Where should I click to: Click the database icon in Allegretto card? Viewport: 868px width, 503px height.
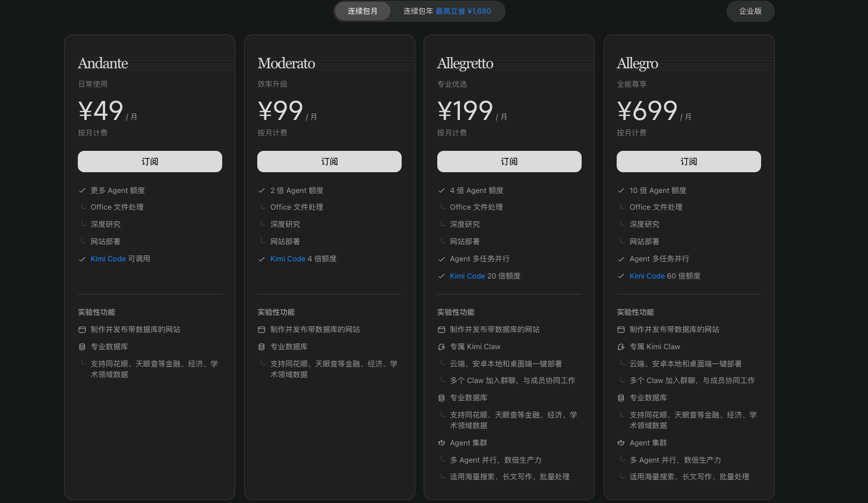click(x=441, y=398)
